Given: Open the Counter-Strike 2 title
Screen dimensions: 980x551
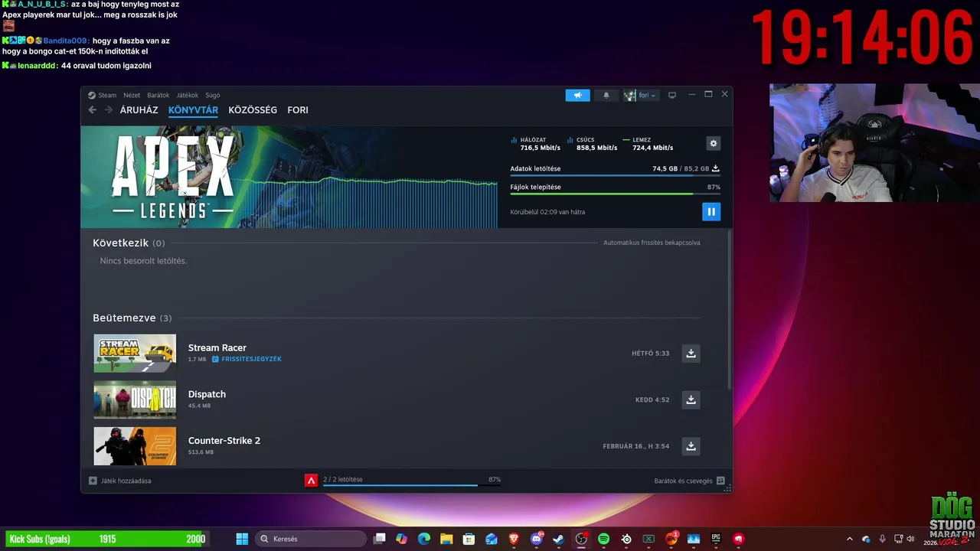Looking at the screenshot, I should click(x=224, y=441).
